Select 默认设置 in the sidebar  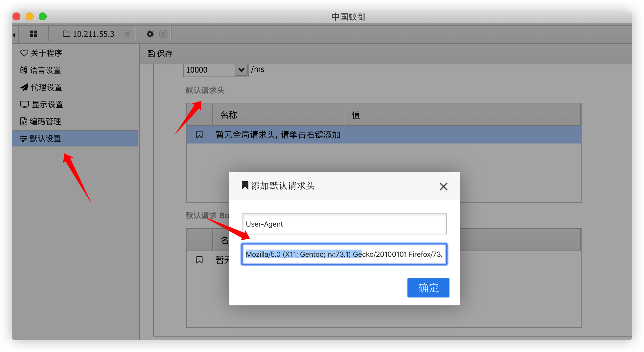coord(41,139)
